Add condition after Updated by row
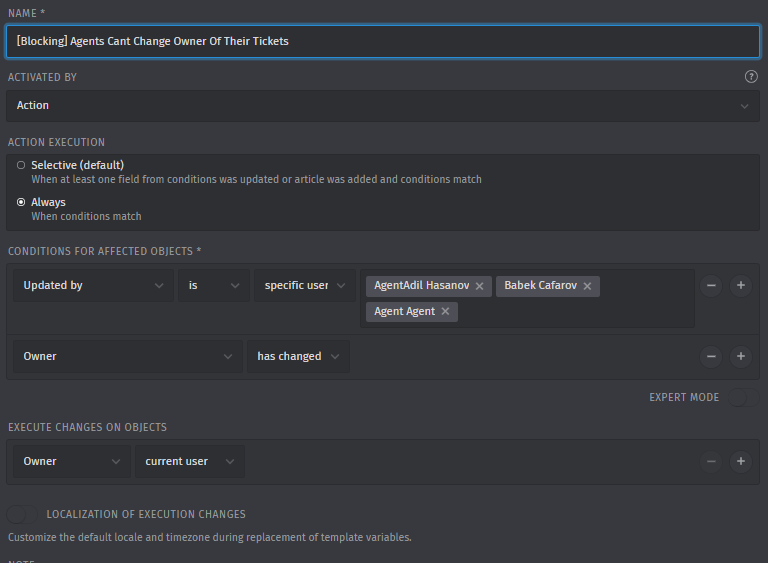 point(741,285)
